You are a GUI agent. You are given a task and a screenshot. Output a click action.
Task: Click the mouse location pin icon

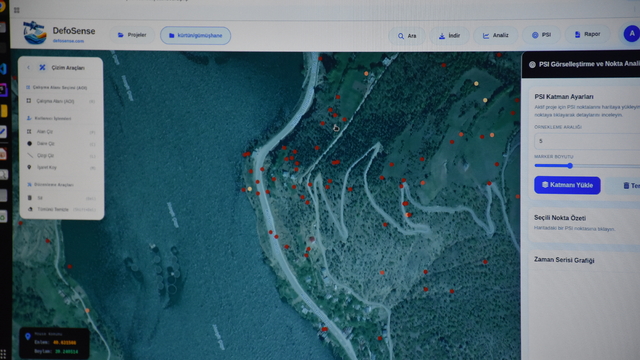(28, 336)
